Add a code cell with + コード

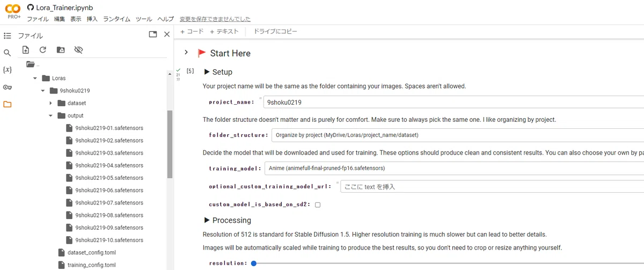pos(192,31)
